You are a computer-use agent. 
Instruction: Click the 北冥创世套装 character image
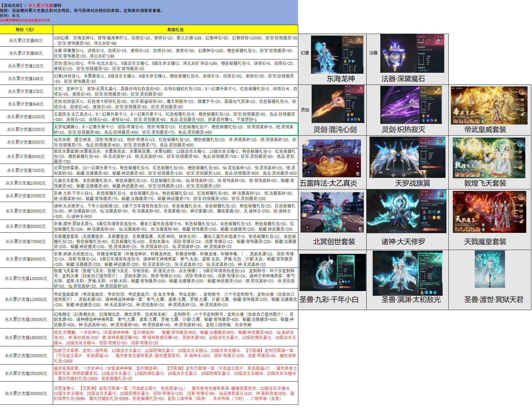pyautogui.click(x=332, y=212)
